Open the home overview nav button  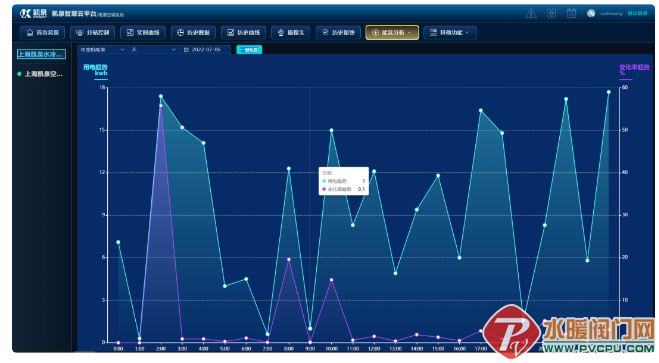tap(42, 32)
